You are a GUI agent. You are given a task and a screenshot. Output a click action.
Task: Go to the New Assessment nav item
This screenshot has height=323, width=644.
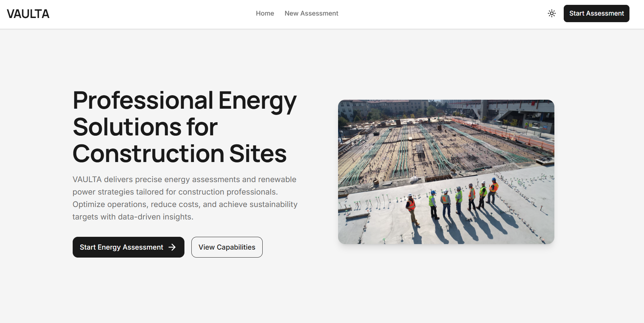pyautogui.click(x=311, y=14)
